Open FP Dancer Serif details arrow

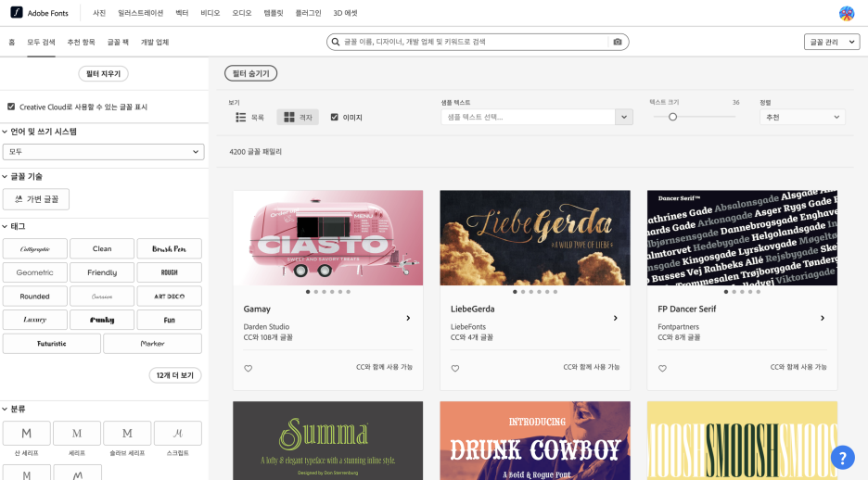[822, 318]
